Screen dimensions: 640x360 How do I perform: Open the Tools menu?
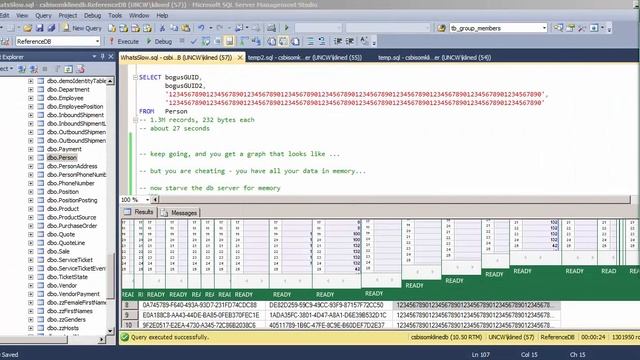[115, 16]
